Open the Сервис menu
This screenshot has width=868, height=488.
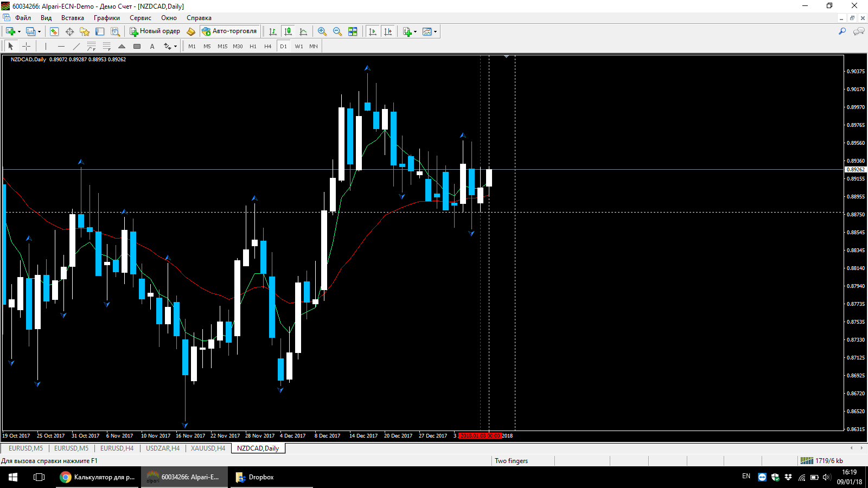141,18
